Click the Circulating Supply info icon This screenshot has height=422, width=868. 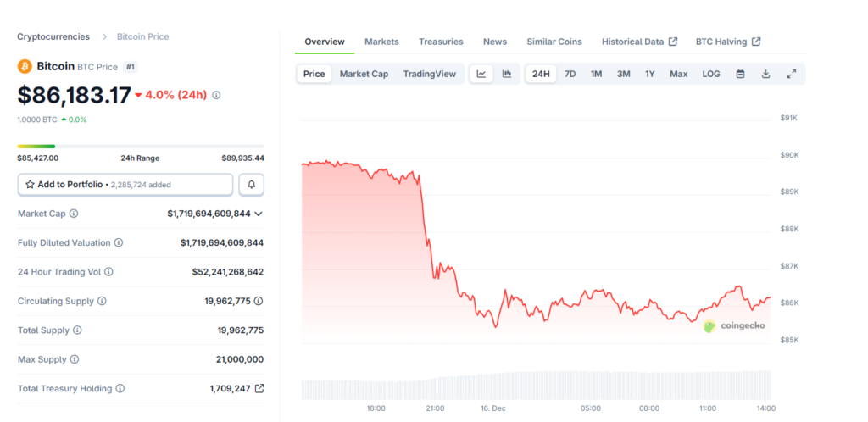point(102,301)
